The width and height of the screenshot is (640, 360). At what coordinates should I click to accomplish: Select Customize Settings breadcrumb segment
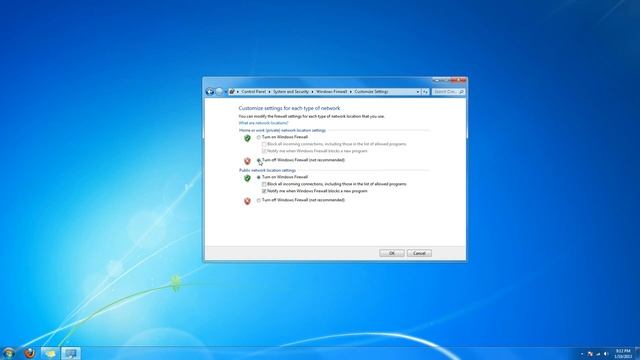[371, 92]
